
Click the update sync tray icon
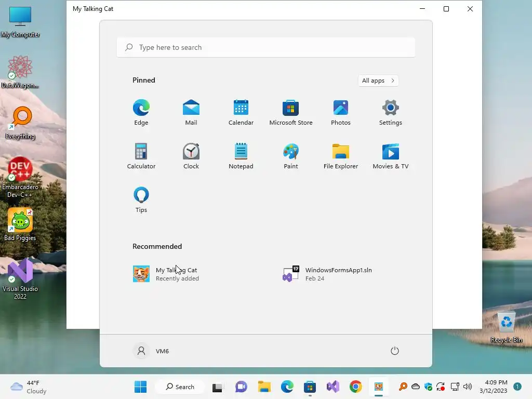(x=441, y=387)
